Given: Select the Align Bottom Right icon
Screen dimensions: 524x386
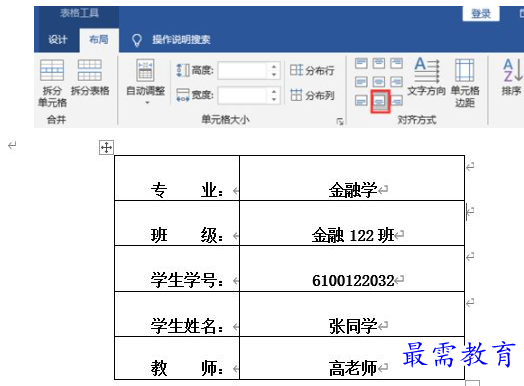Looking at the screenshot, I should (396, 101).
